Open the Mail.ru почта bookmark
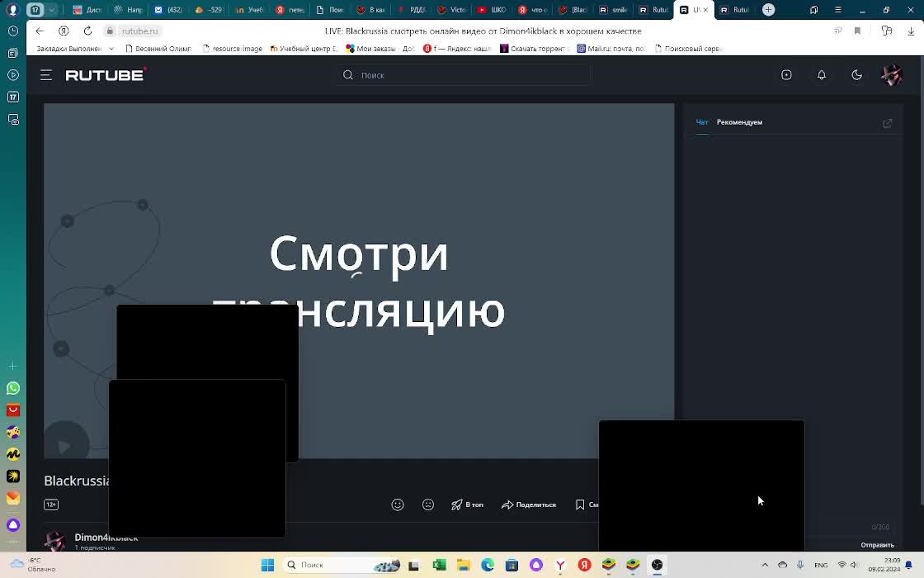Image resolution: width=924 pixels, height=578 pixels. coord(611,49)
